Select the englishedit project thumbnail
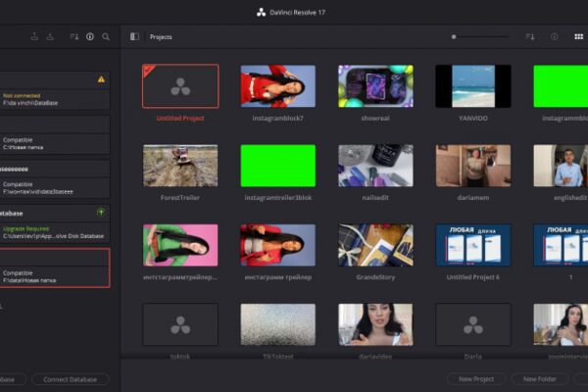This screenshot has height=392, width=588. tap(561, 166)
